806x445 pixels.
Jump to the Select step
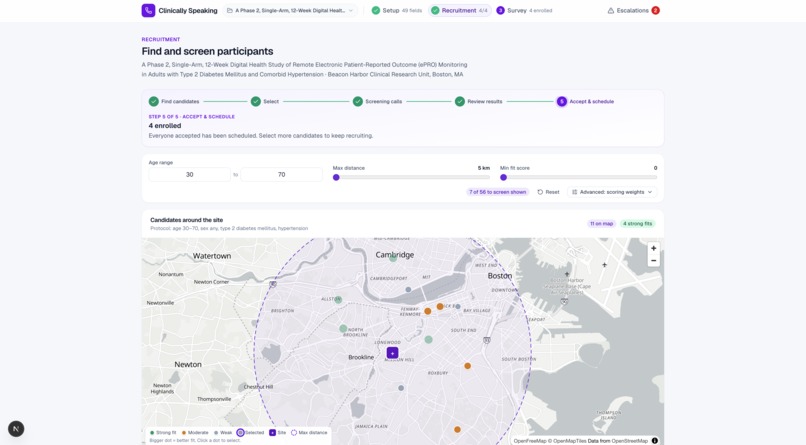coord(265,101)
